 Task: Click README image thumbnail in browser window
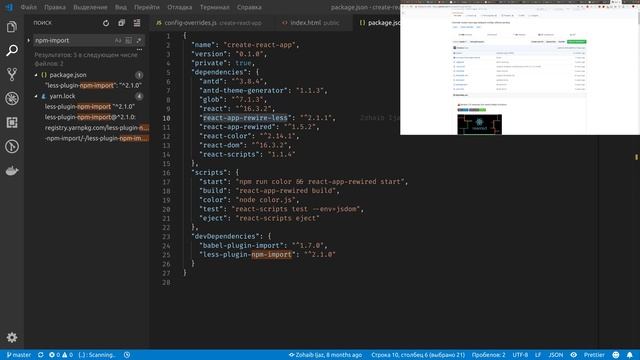click(x=480, y=124)
